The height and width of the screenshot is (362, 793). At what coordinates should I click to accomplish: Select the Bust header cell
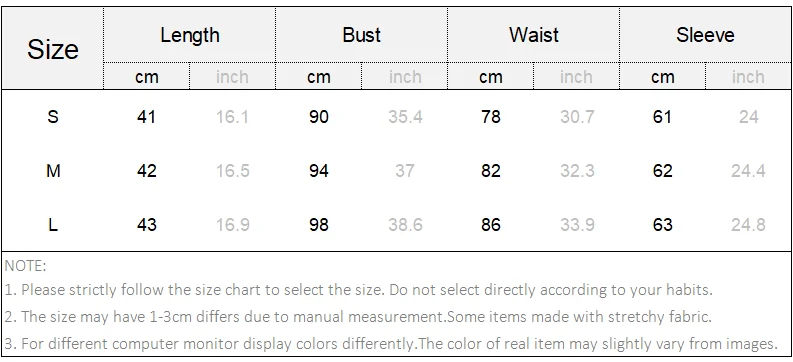[x=362, y=35]
